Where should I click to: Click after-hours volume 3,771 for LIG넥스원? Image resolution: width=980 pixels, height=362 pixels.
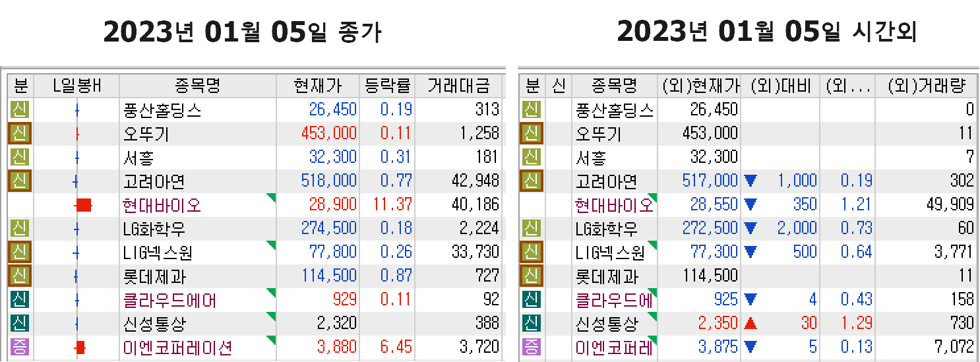click(954, 253)
